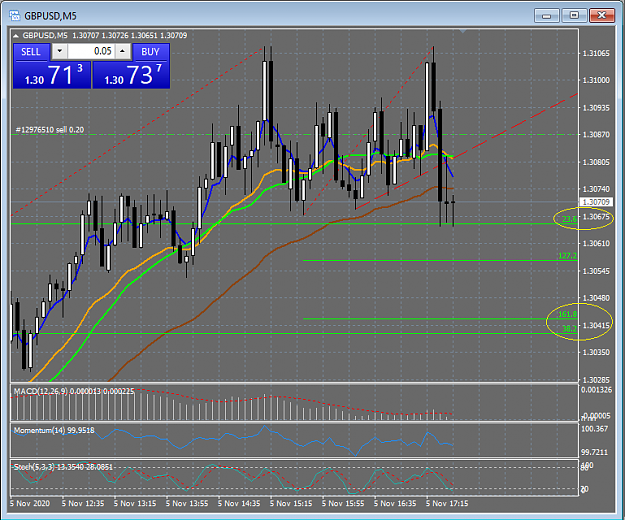This screenshot has width=625, height=520.
Task: Decrease lot volume with down arrow
Action: point(59,51)
